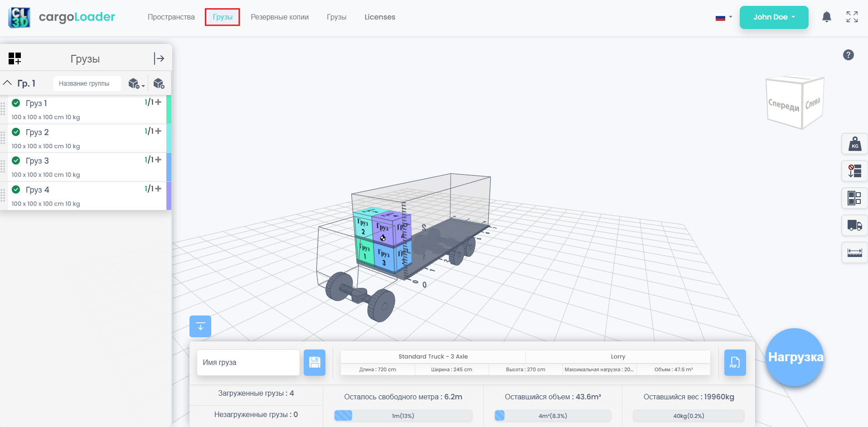Click the truck icon in right toolbar
Image resolution: width=868 pixels, height=427 pixels.
pos(854,225)
